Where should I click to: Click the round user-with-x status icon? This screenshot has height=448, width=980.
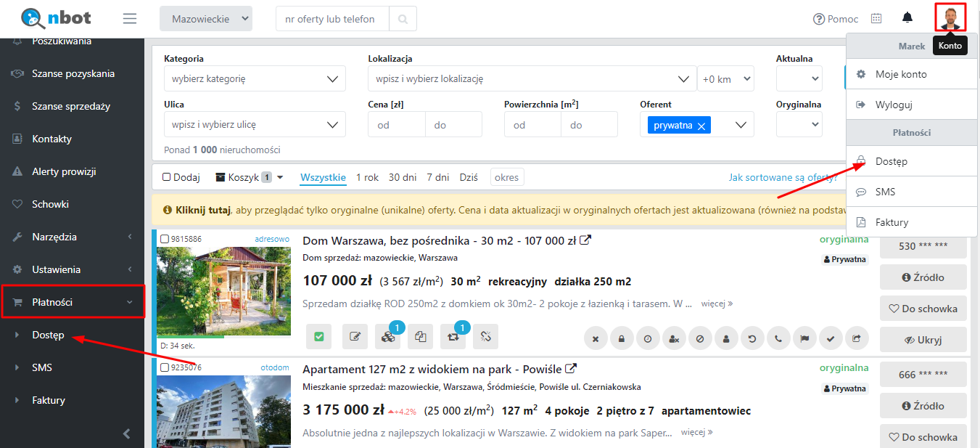pyautogui.click(x=674, y=338)
